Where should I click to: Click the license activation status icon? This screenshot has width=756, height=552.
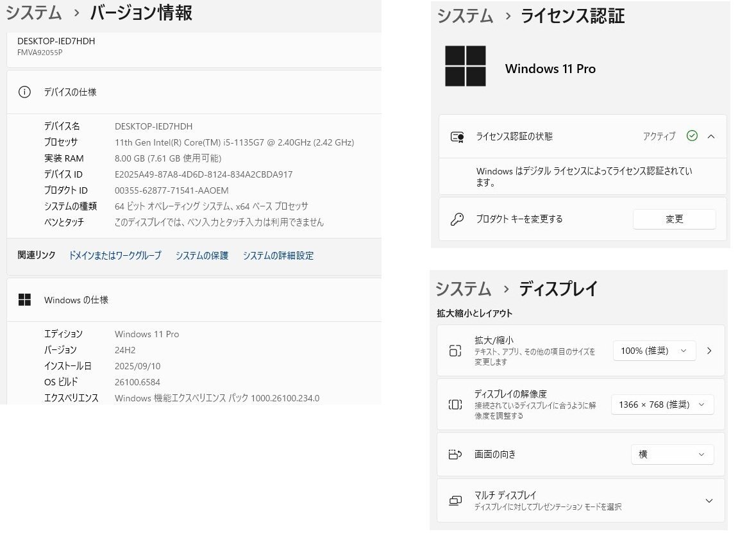coord(457,137)
